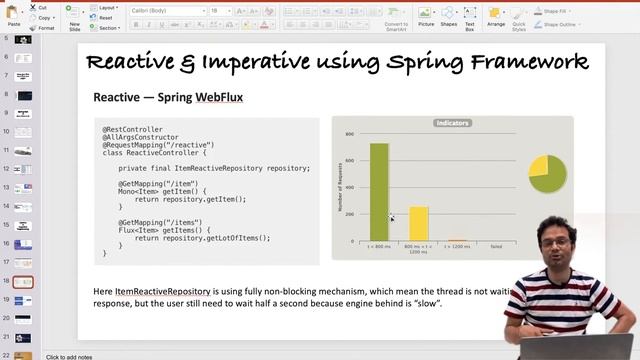Click the Arrange icon

494,13
